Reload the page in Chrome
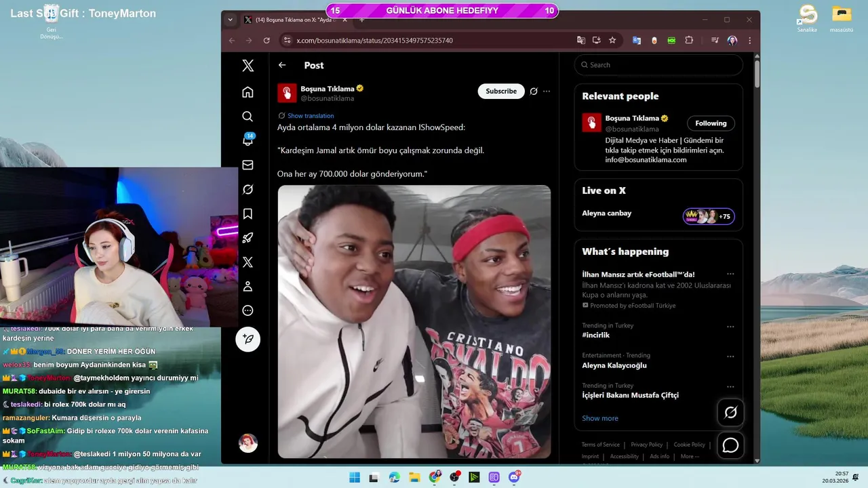The width and height of the screenshot is (868, 488). 267,41
